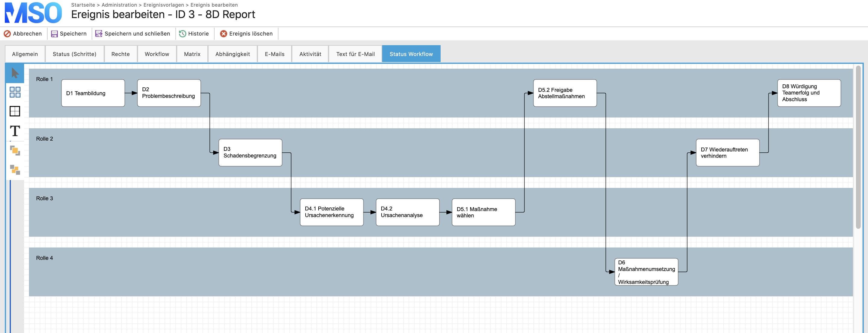Click Ereignis löschen

(x=246, y=34)
